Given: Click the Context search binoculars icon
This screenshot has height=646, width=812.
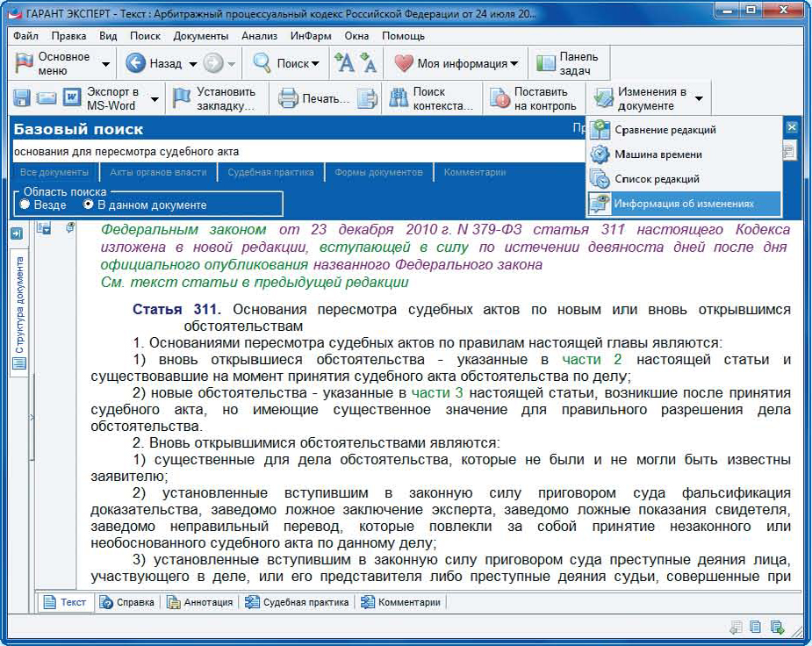Looking at the screenshot, I should 399,98.
